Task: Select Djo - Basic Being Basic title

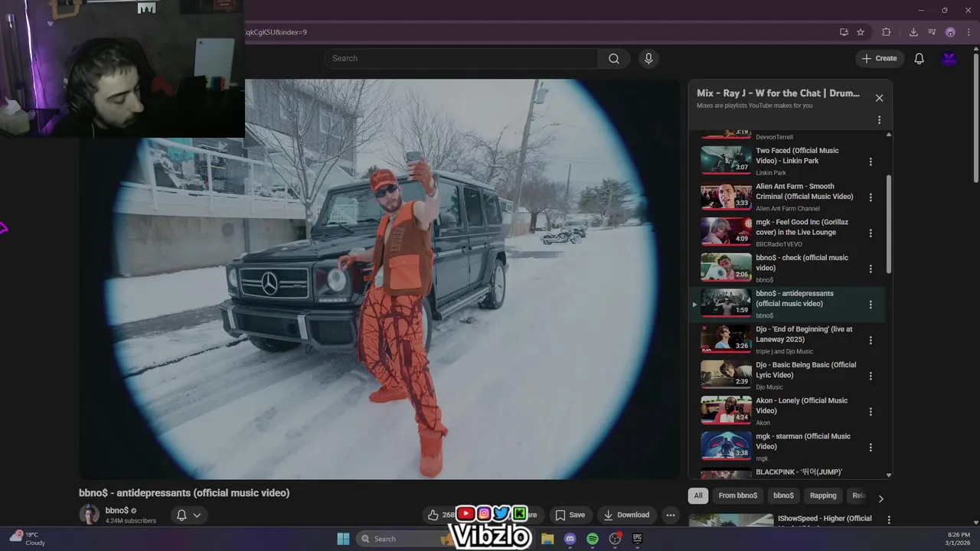Action: pyautogui.click(x=806, y=370)
